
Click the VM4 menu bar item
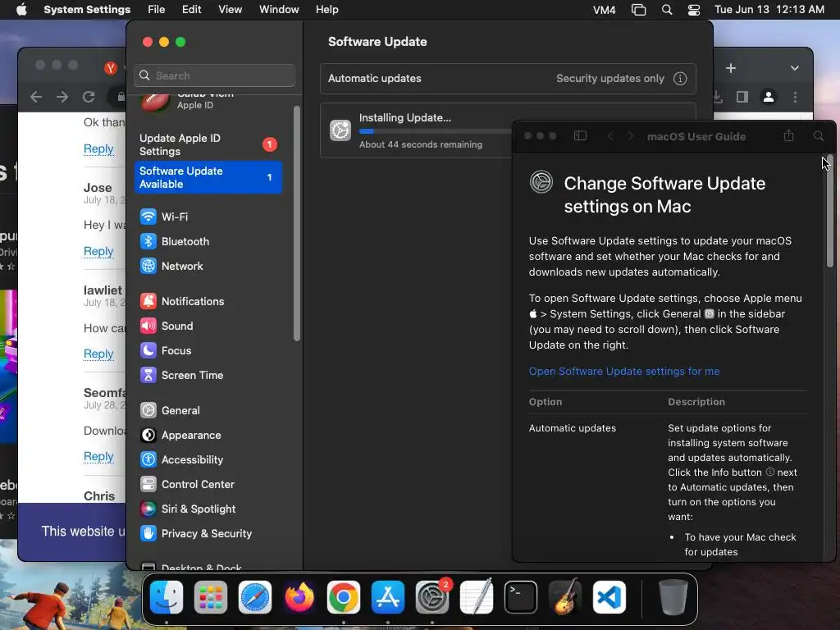[605, 10]
